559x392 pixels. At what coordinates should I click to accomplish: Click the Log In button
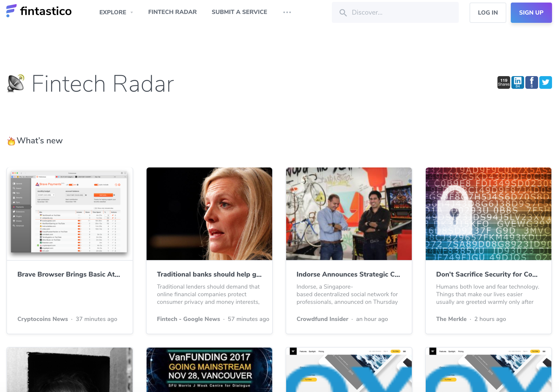[488, 13]
